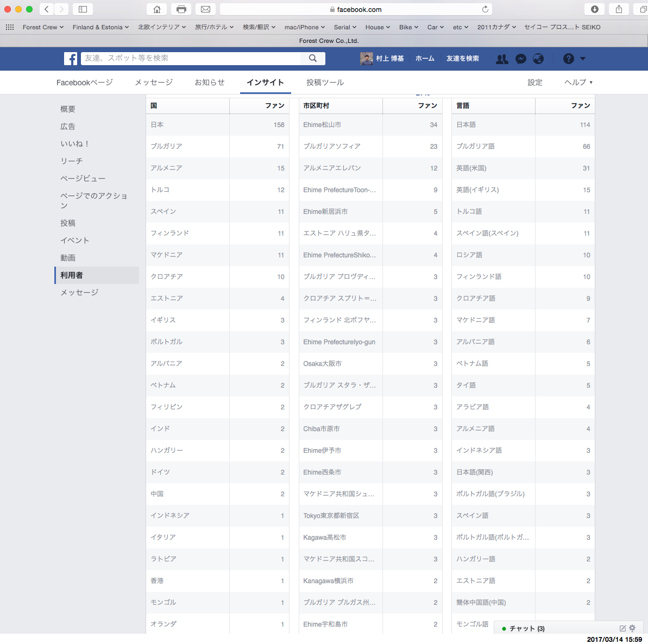
Task: Click the 日本 country row
Action: [x=217, y=125]
